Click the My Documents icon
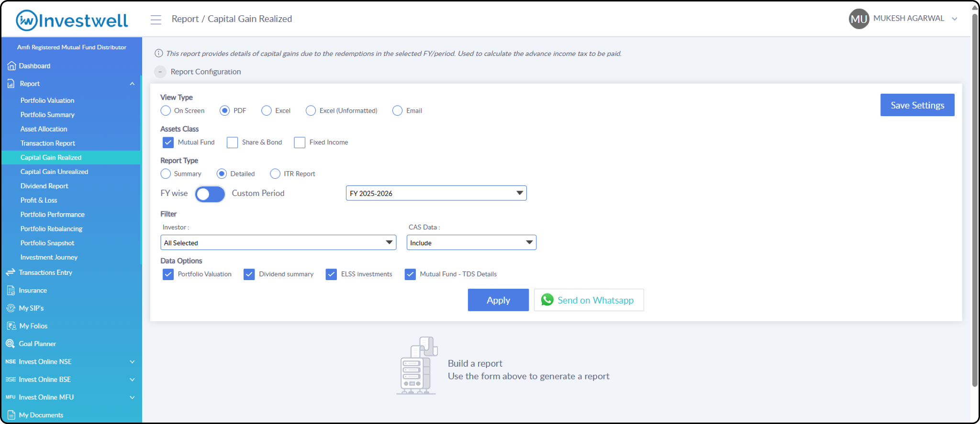The width and height of the screenshot is (980, 424). click(11, 415)
